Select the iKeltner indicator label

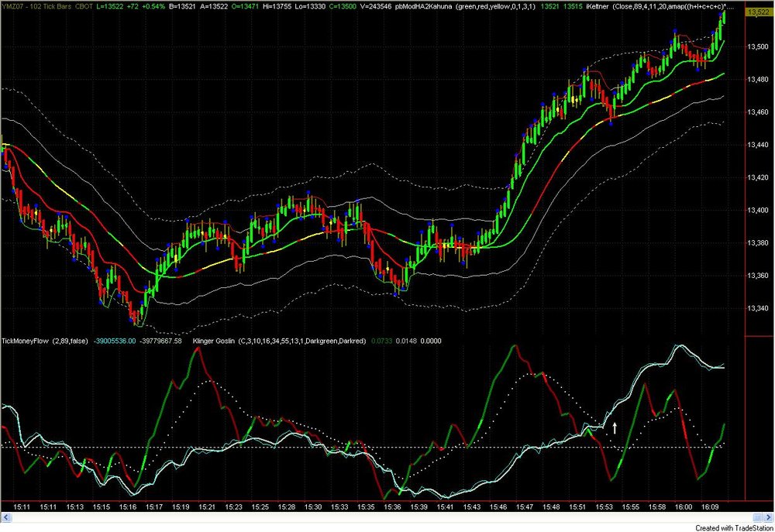coord(597,6)
